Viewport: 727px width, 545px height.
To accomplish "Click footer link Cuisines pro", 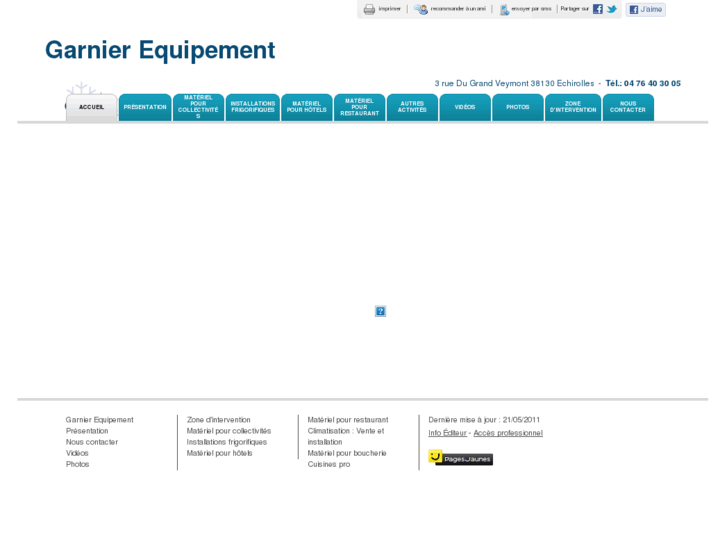I will coord(329,464).
